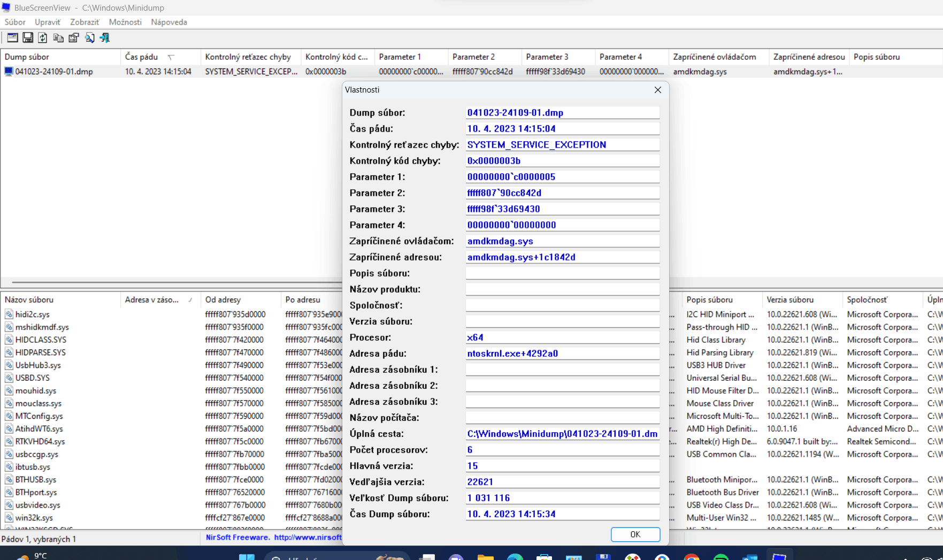The height and width of the screenshot is (560, 943).
Task: Open the Nápoveda menu
Action: [169, 22]
